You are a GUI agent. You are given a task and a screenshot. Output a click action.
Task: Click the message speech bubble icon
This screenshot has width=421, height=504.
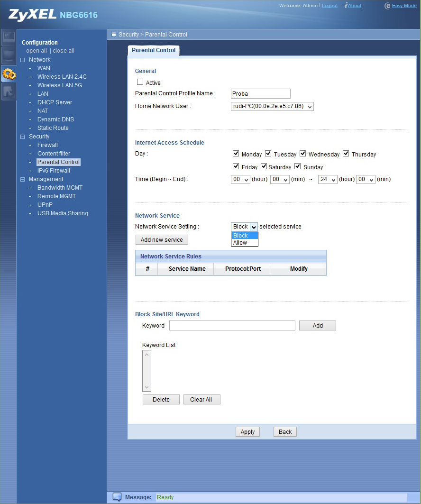tap(117, 497)
